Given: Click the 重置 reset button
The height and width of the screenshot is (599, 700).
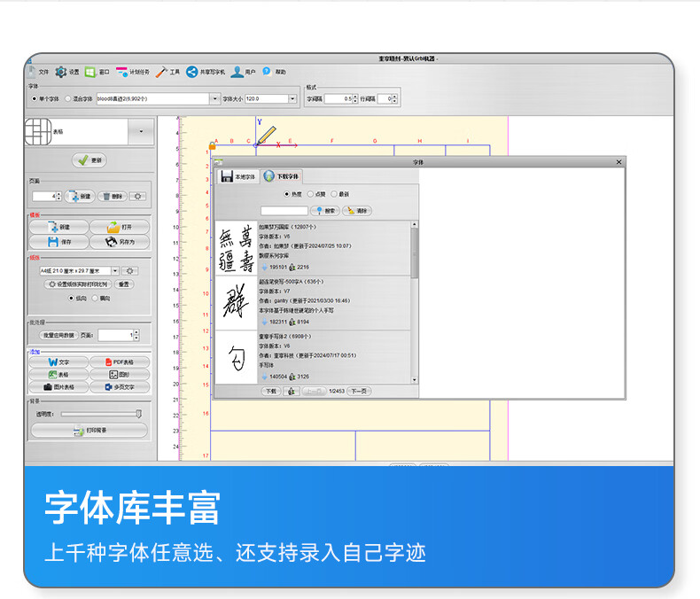Looking at the screenshot, I should click(x=124, y=284).
